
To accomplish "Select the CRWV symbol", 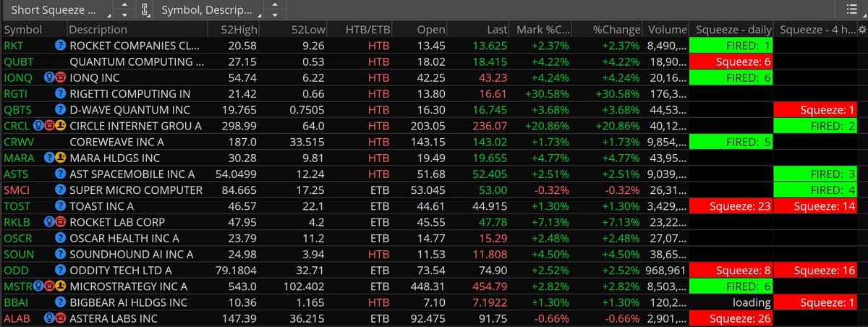I will [19, 142].
